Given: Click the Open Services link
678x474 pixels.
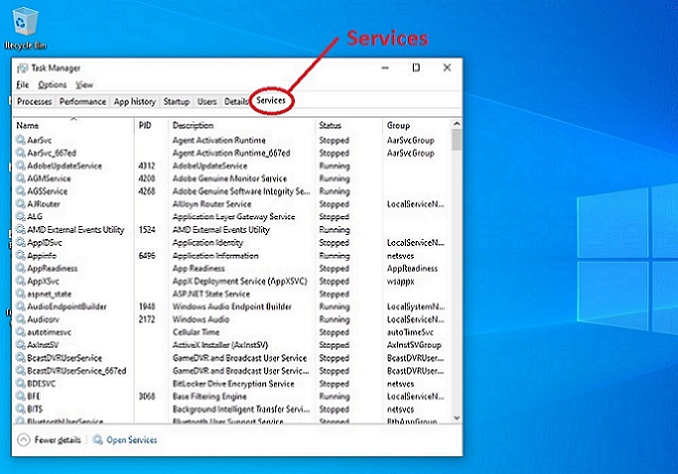Looking at the screenshot, I should 132,440.
